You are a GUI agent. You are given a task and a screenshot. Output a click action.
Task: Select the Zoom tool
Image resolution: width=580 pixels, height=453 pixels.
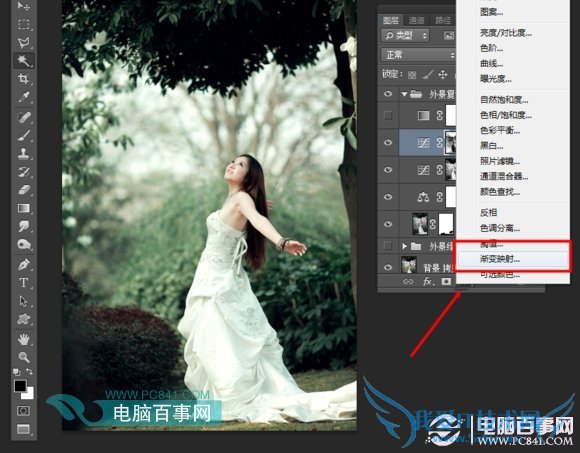pos(24,357)
